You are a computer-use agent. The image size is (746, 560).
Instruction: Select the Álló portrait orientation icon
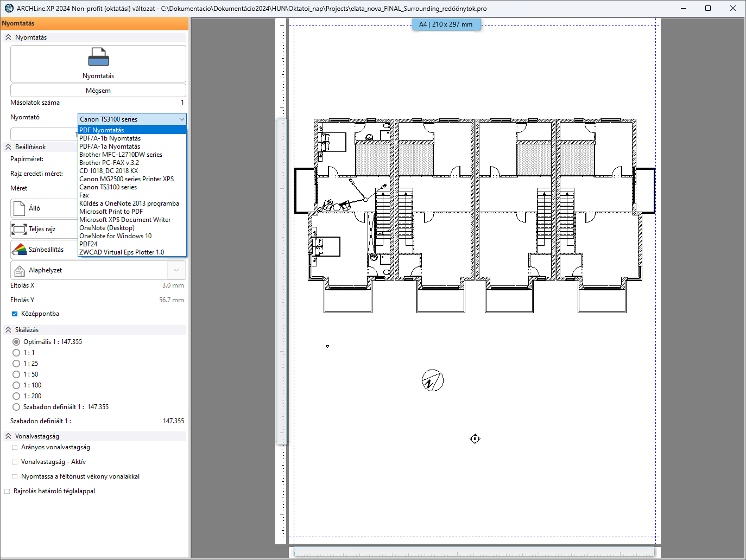(20, 208)
